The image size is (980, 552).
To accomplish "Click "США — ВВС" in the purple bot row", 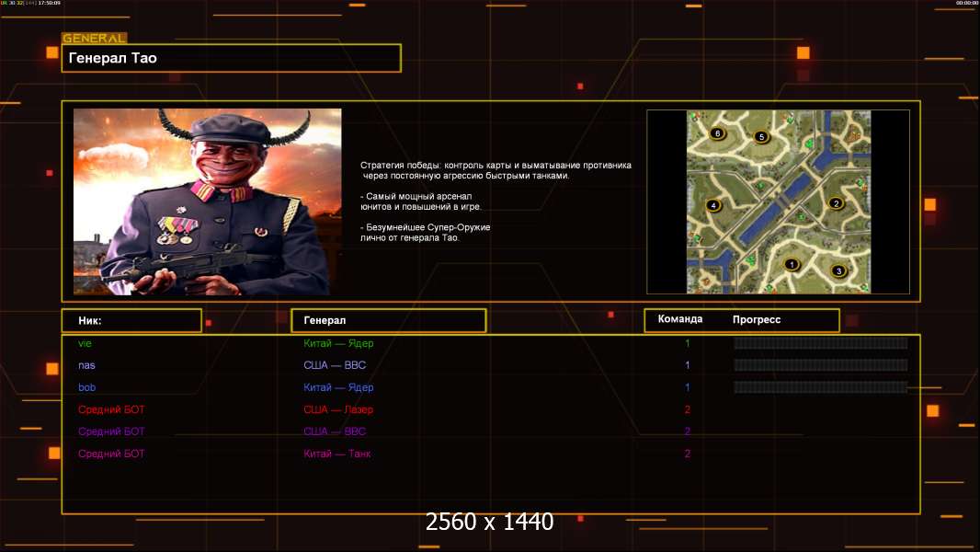I will point(335,431).
